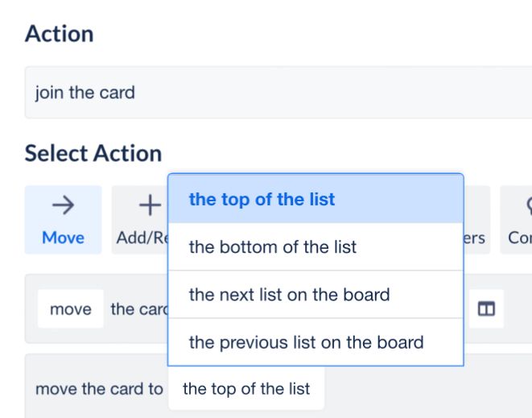
Task: Click the 'Select Action' heading
Action: 93,153
